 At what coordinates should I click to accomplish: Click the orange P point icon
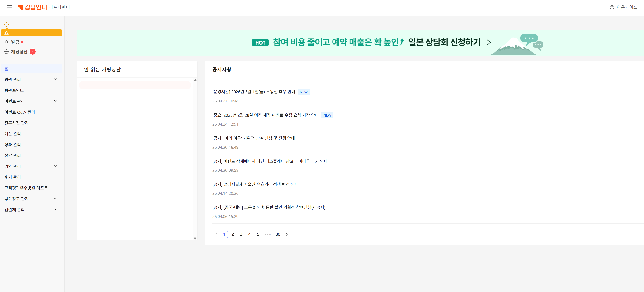coord(7,24)
